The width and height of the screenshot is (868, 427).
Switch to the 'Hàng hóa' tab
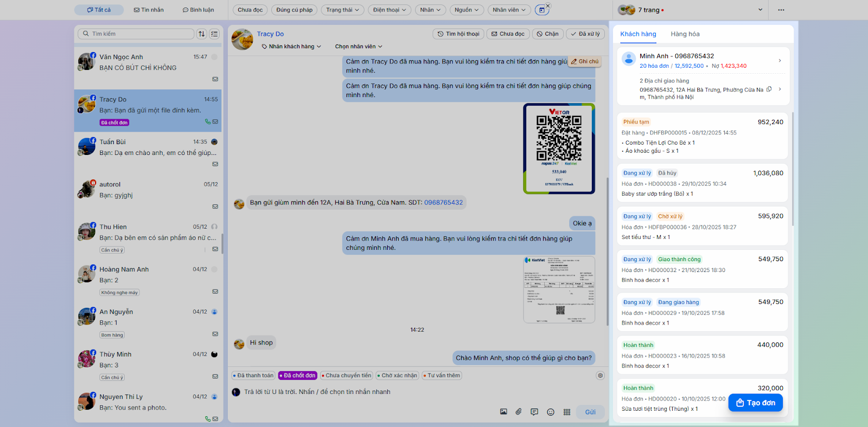click(685, 34)
